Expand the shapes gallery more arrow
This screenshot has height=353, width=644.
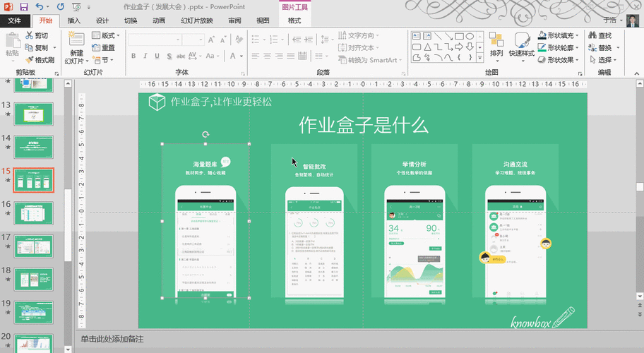coord(481,57)
